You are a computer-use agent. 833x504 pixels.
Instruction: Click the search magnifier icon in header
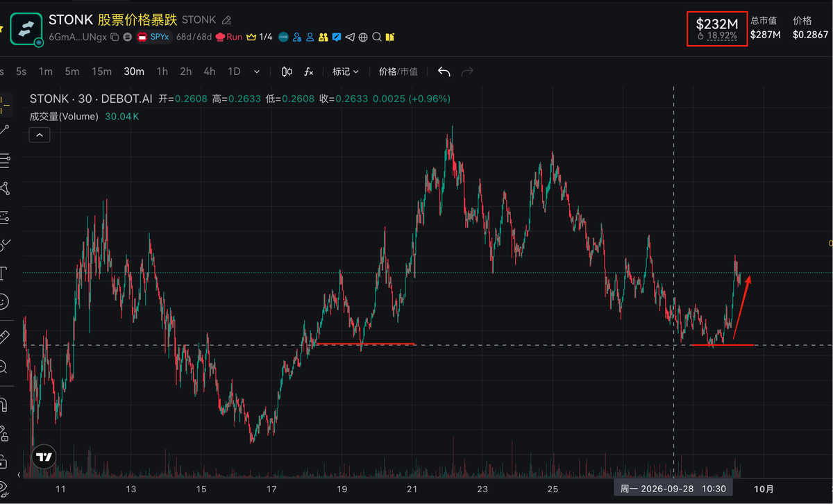pyautogui.click(x=376, y=37)
